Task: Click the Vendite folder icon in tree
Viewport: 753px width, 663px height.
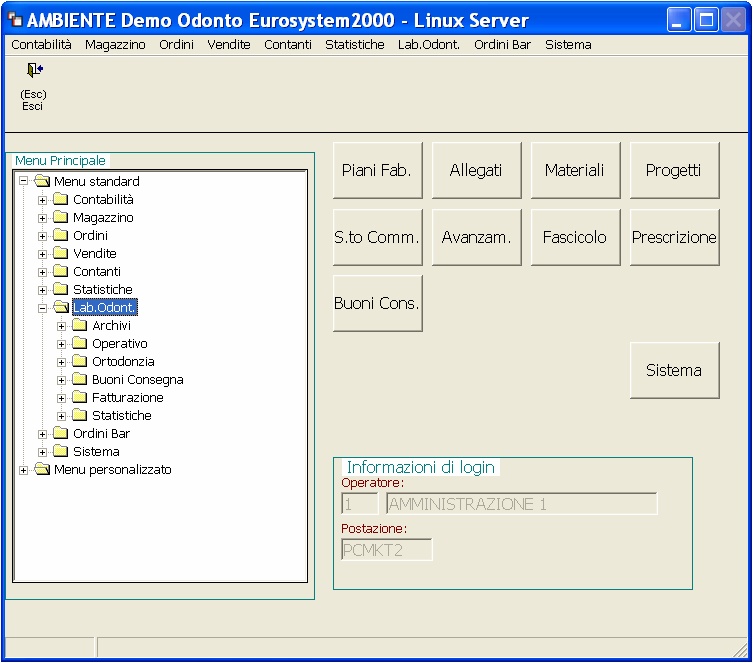Action: (61, 253)
